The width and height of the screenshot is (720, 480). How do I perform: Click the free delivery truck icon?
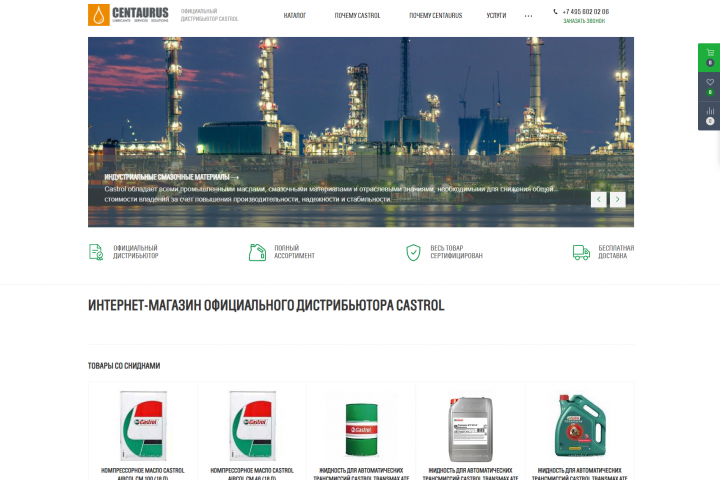pos(581,252)
